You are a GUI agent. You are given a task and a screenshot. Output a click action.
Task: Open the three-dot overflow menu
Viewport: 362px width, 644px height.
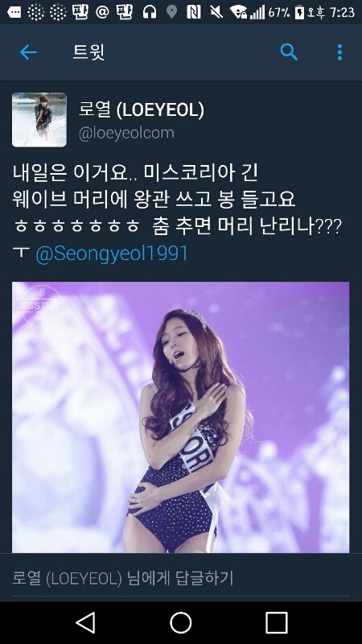pos(339,52)
